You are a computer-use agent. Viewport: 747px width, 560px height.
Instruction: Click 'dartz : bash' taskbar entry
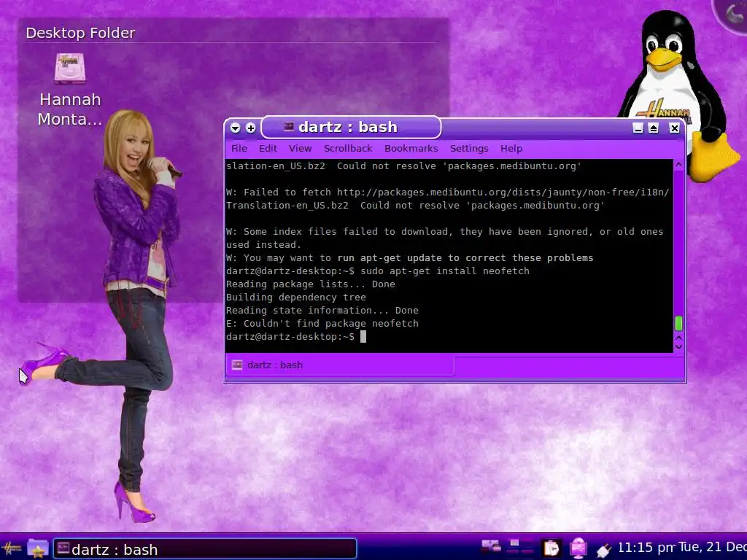[205, 549]
